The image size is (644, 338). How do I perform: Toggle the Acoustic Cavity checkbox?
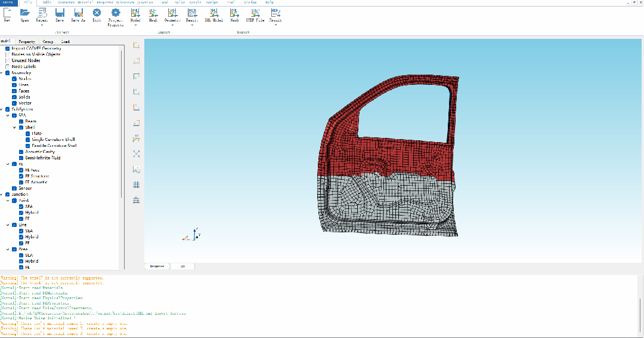click(21, 152)
